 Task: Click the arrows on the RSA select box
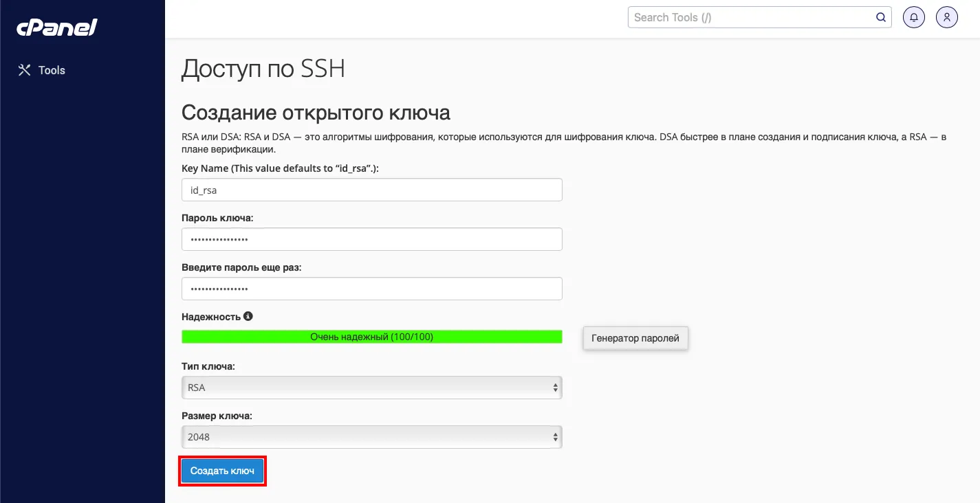[x=556, y=388]
